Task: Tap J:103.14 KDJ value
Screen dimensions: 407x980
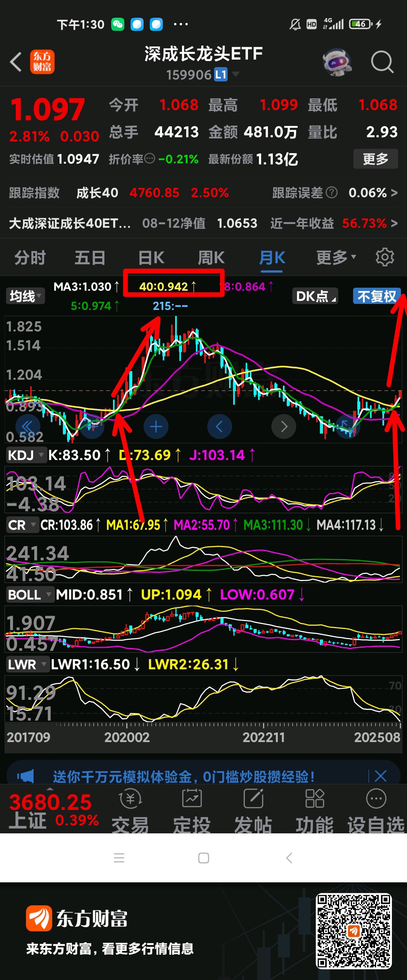Action: 221,455
